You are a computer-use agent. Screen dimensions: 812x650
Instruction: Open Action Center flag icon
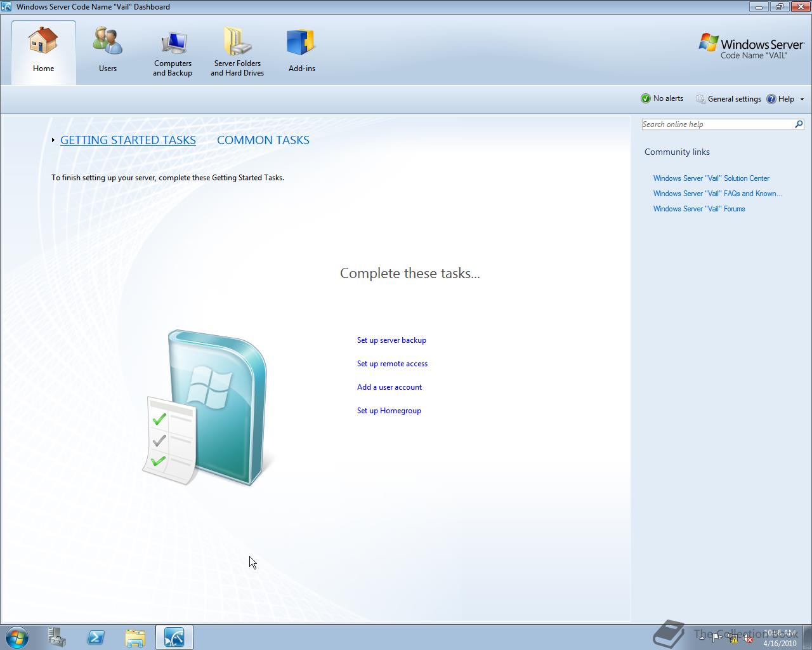717,637
